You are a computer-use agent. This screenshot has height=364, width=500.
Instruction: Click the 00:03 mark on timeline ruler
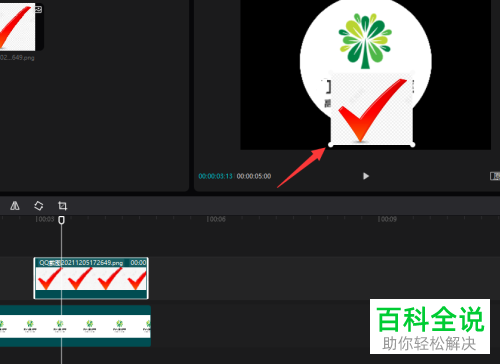pos(45,219)
